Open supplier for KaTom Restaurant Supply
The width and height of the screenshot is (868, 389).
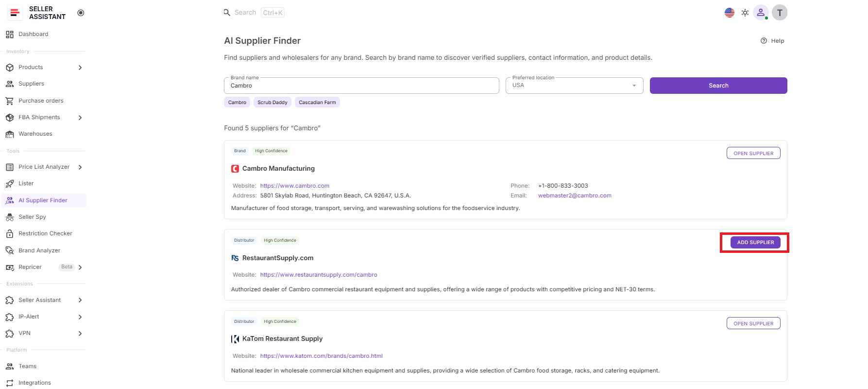pos(753,323)
